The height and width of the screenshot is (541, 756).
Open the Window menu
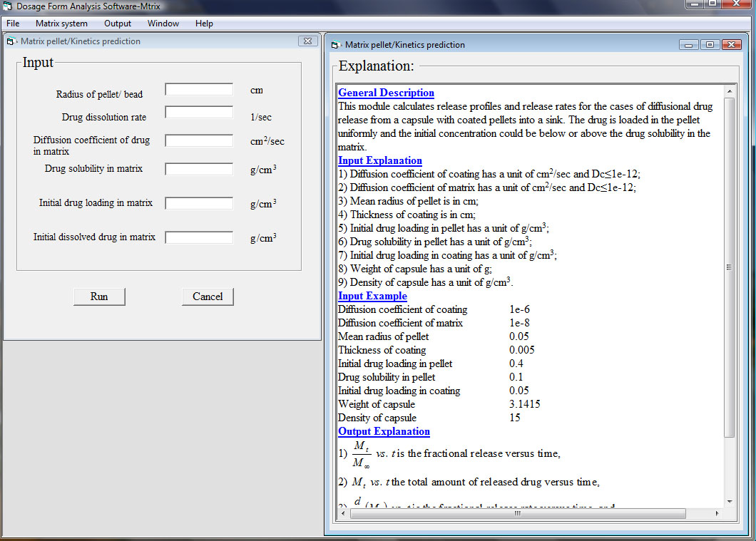163,24
